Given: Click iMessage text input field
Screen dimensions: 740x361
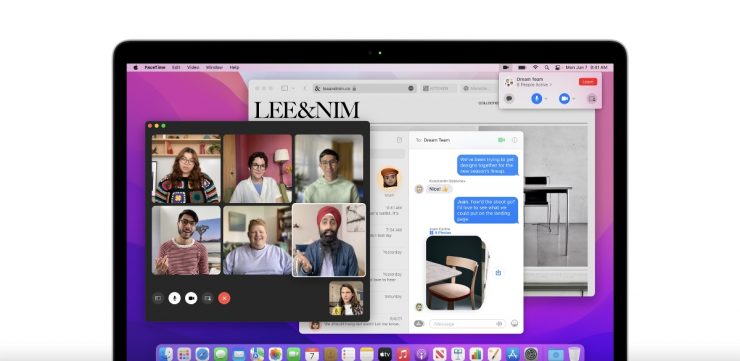Looking at the screenshot, I should tap(467, 324).
